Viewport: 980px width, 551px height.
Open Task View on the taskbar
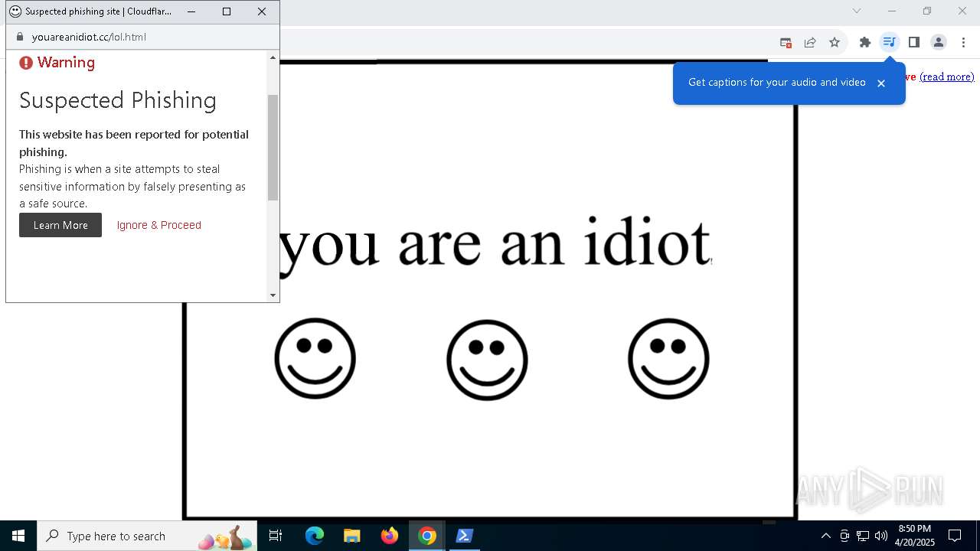[x=276, y=536]
